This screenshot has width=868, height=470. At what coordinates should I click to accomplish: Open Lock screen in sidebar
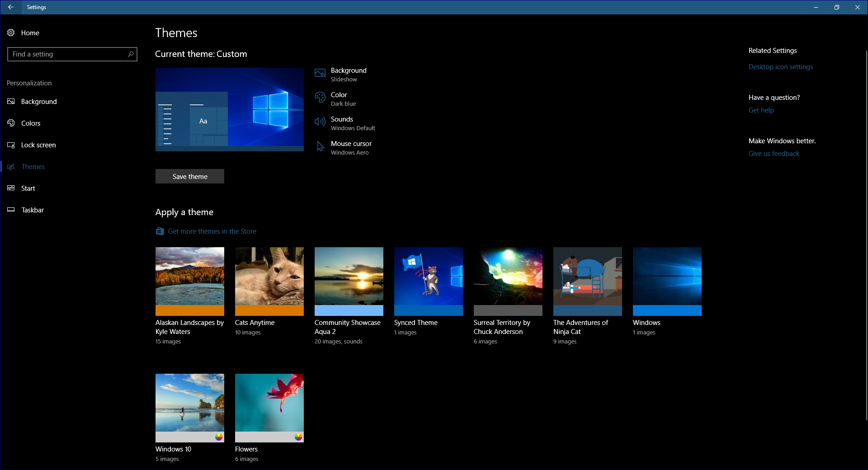(x=38, y=145)
